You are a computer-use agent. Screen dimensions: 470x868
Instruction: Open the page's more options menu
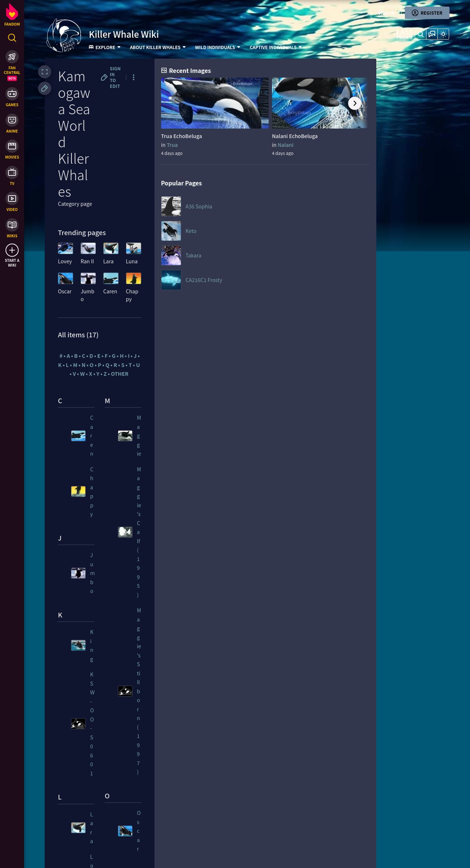pyautogui.click(x=134, y=77)
